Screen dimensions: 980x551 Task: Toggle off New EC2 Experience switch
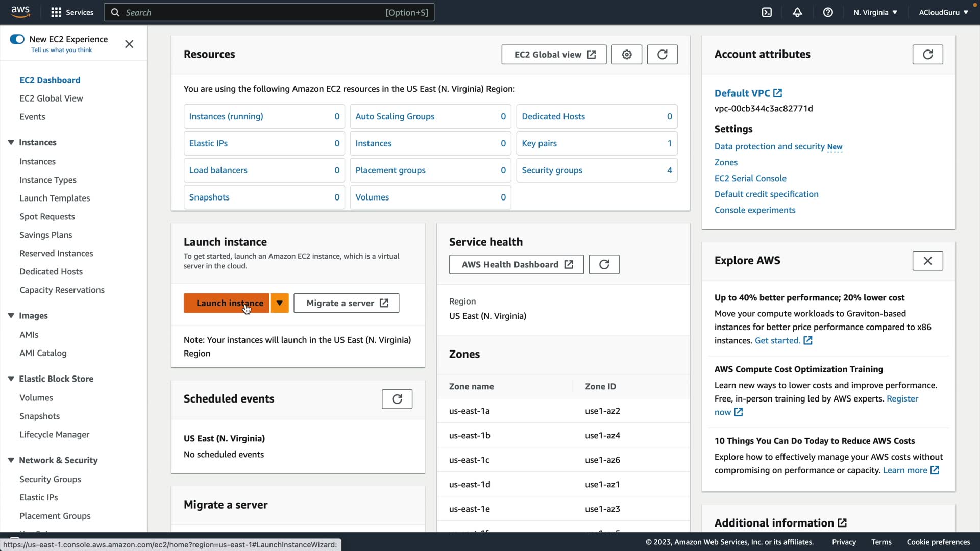click(x=17, y=39)
